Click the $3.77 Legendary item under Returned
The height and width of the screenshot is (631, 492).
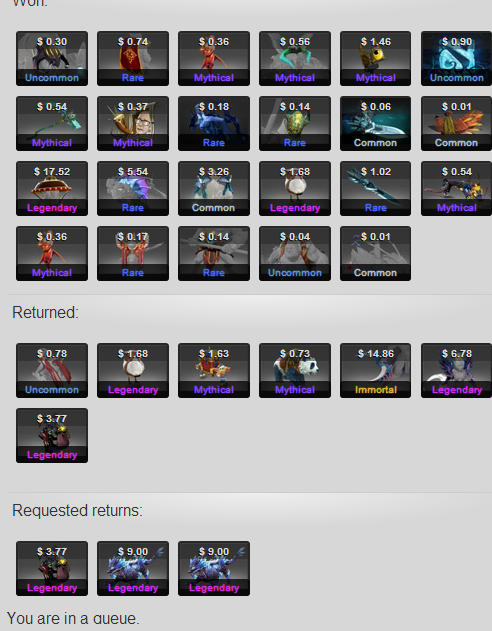point(52,435)
